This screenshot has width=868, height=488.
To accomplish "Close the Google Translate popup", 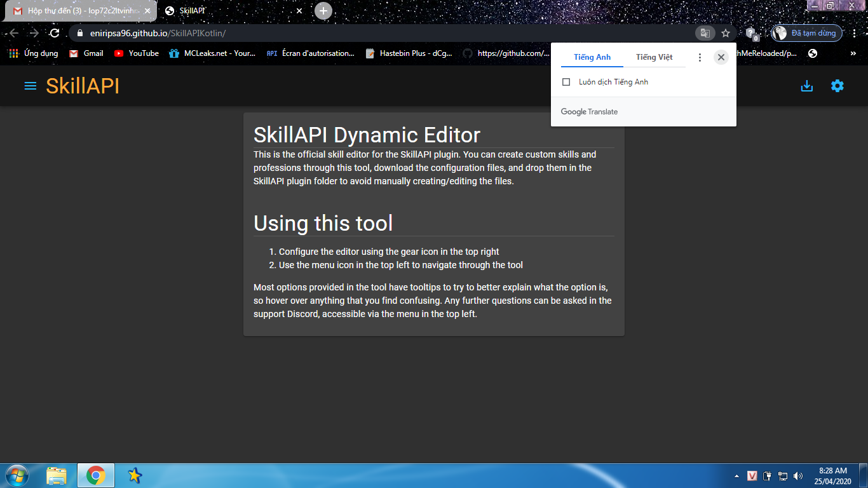I will point(721,57).
